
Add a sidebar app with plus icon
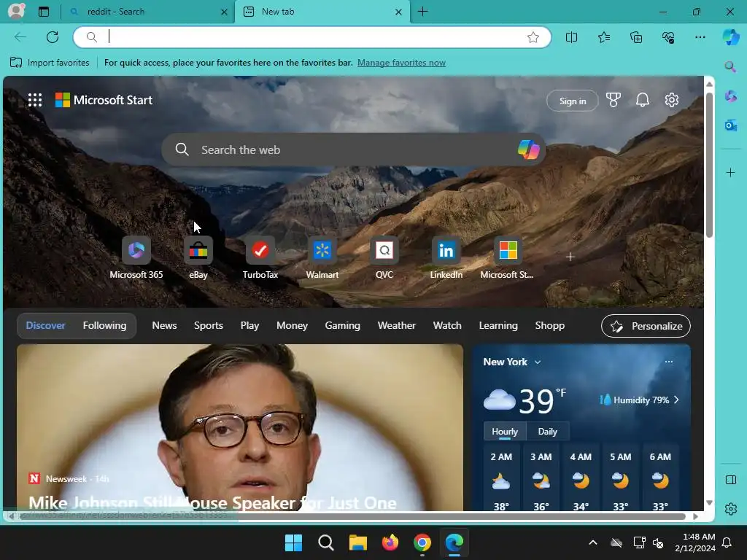click(x=730, y=172)
